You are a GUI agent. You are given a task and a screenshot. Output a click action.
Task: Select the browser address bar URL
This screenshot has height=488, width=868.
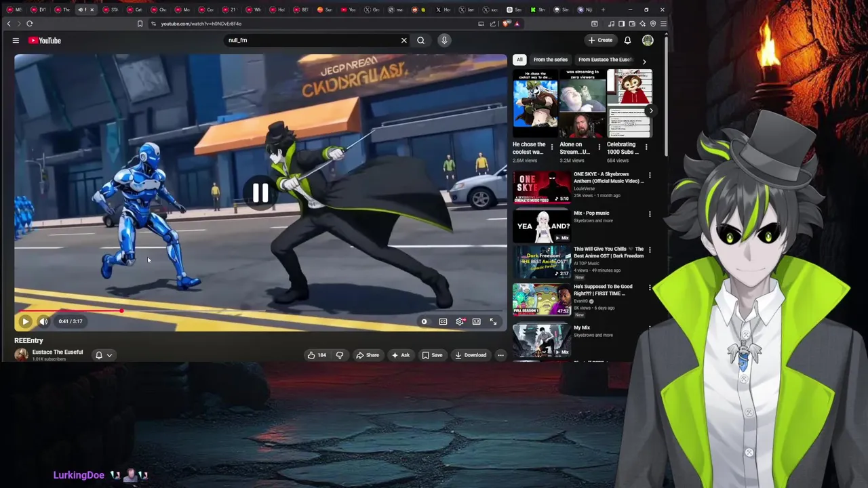click(201, 24)
